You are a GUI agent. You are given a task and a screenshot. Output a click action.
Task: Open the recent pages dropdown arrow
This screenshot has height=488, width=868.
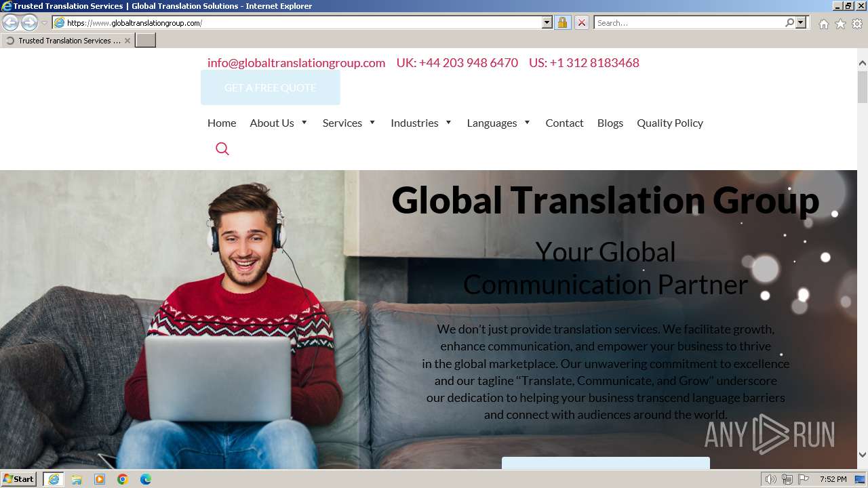click(x=44, y=23)
